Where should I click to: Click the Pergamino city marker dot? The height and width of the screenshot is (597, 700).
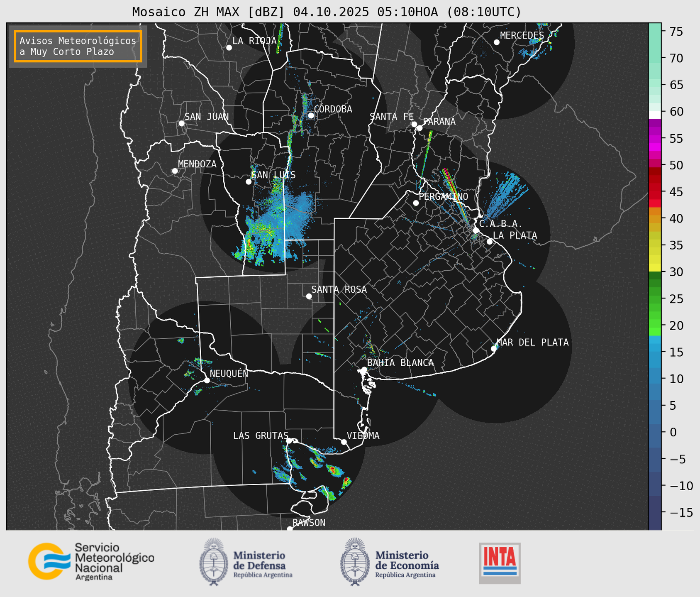[x=416, y=203]
